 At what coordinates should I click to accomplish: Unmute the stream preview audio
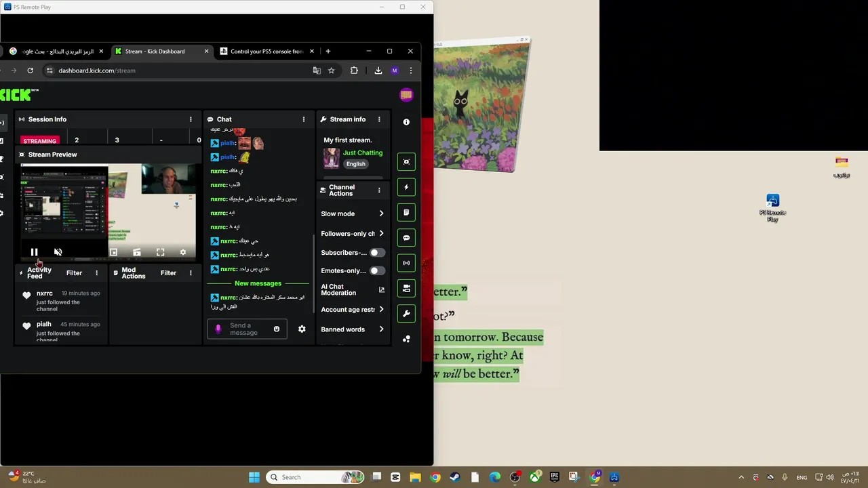58,252
